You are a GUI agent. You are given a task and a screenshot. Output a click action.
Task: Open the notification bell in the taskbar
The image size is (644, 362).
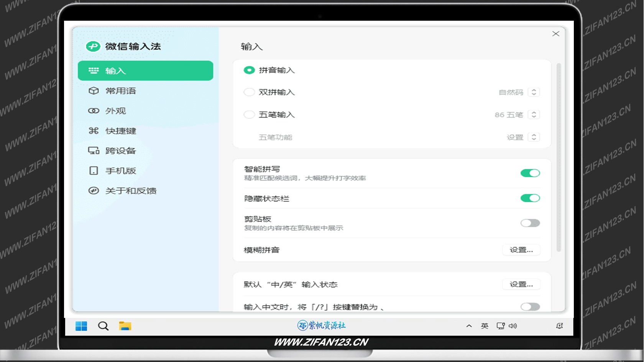pyautogui.click(x=560, y=326)
